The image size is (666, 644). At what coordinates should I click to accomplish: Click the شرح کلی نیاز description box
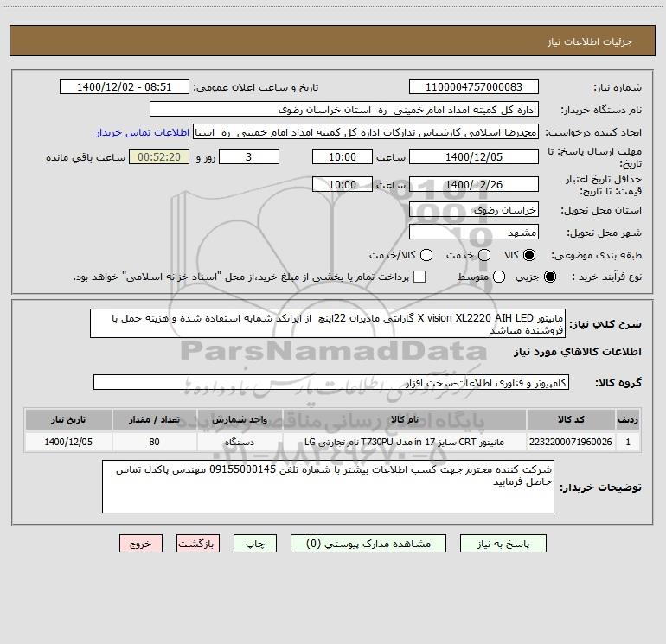click(328, 323)
